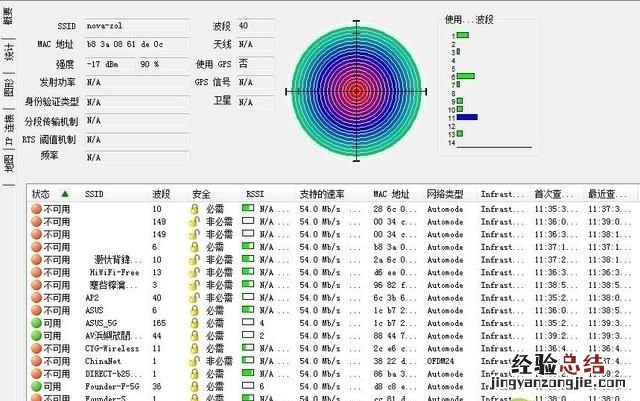Click the sort arrow in the 状态 column header
The image size is (640, 401).
click(65, 193)
